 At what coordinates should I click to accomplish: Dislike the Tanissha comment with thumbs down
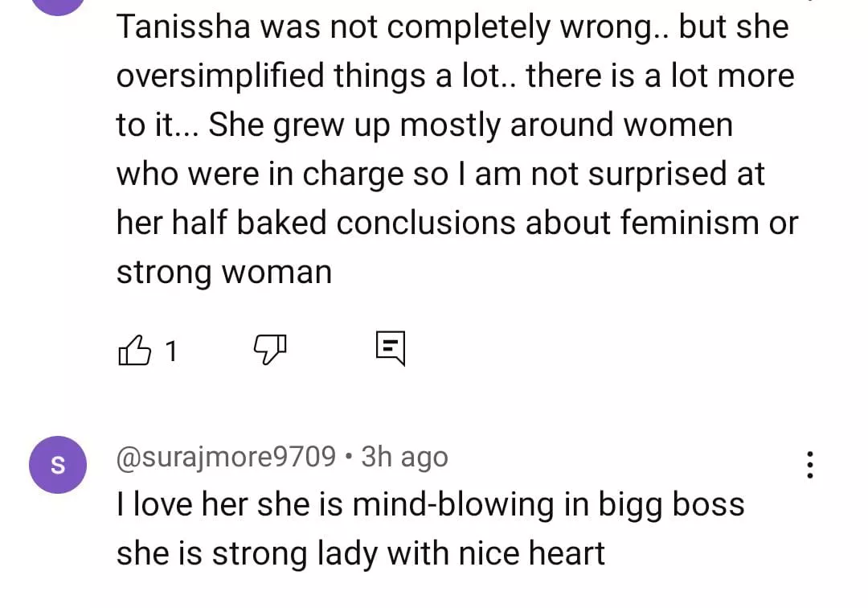(x=270, y=349)
